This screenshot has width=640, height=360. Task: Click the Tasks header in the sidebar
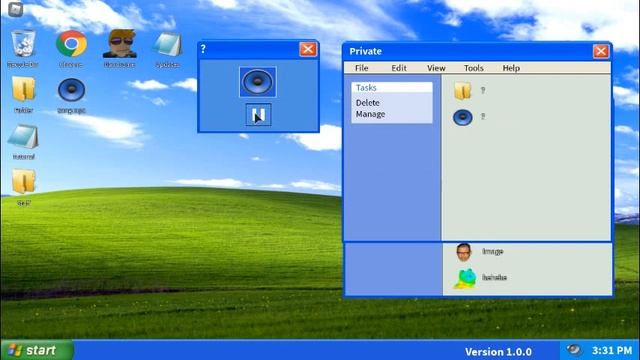click(392, 88)
